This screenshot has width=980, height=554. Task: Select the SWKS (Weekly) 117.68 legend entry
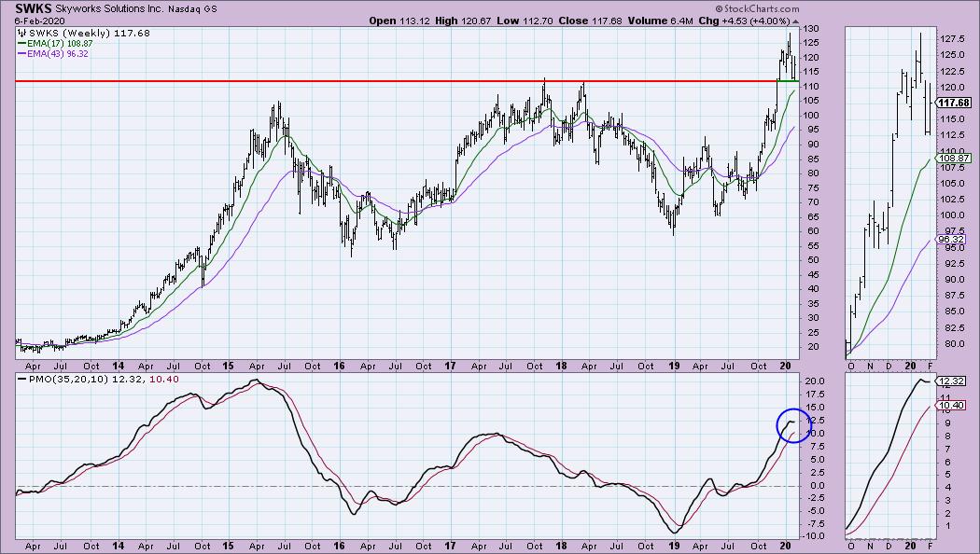coord(90,33)
